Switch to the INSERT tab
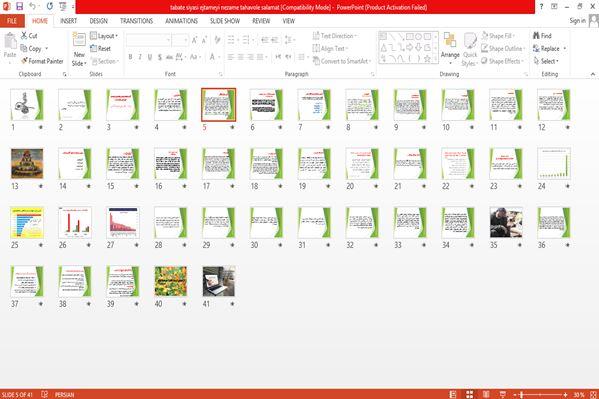Viewport: 599px width, 399px height. (68, 21)
